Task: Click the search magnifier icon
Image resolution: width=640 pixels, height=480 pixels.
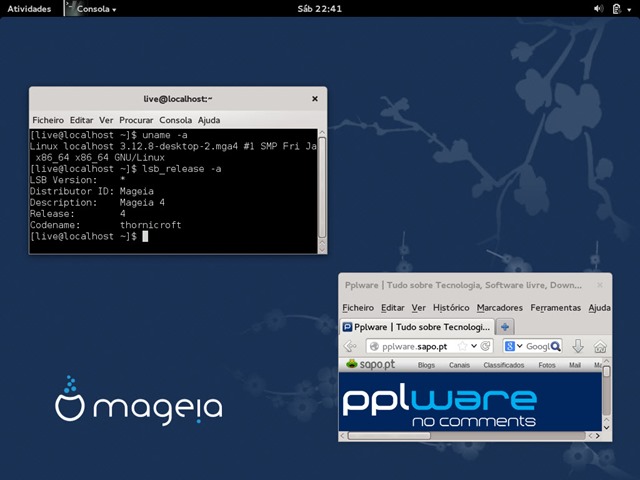Action: pos(556,347)
